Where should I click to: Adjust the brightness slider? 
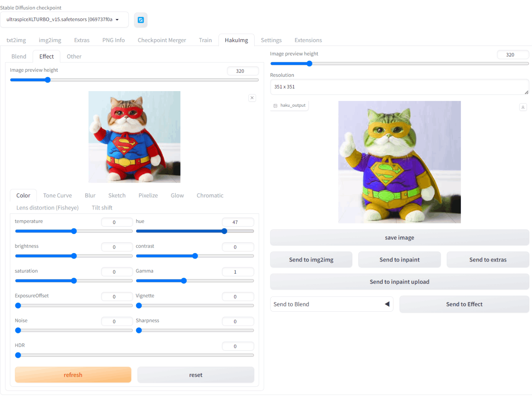click(x=74, y=256)
